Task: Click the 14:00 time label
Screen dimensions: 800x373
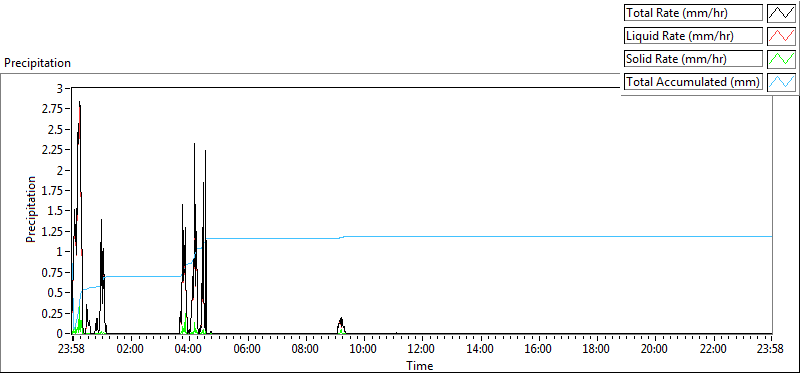Action: pyautogui.click(x=480, y=350)
